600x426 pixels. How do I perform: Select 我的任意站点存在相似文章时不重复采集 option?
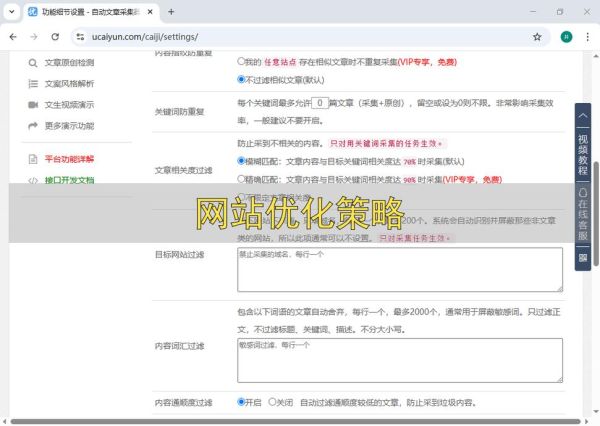coord(241,61)
